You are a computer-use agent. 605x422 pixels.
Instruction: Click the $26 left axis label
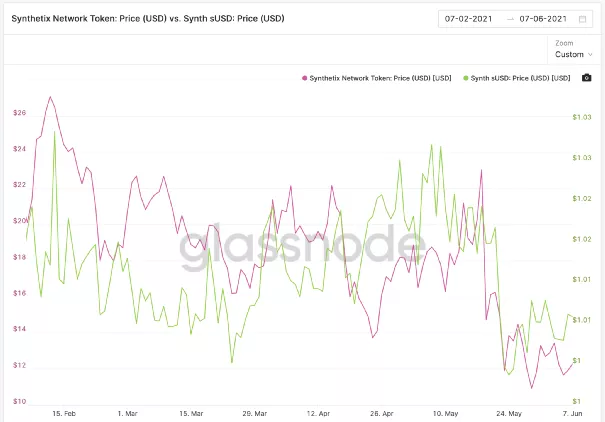(x=18, y=113)
